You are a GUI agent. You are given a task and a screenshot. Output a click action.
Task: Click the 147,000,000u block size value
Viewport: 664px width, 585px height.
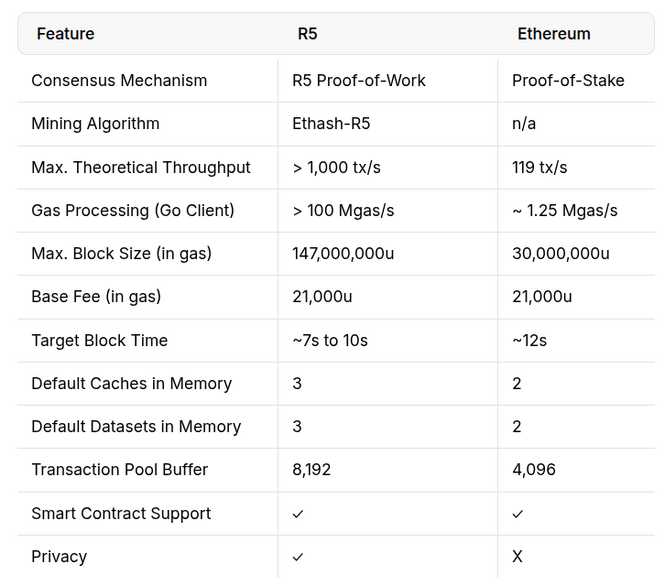click(x=343, y=254)
